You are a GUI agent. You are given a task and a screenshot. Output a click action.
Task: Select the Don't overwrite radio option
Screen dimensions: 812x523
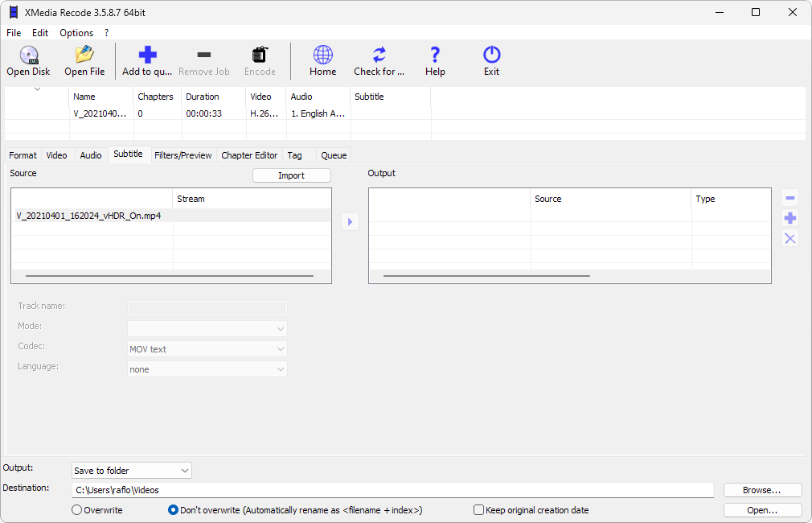click(x=173, y=510)
